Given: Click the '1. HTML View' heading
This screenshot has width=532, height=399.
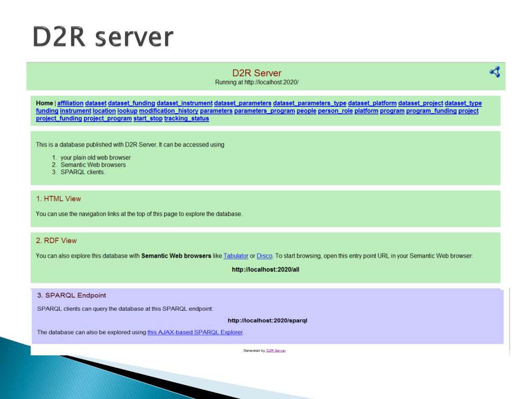Looking at the screenshot, I should 58,199.
